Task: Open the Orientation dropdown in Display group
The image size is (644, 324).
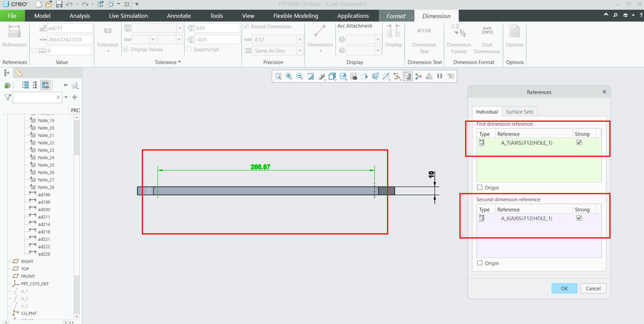Action: [x=320, y=51]
